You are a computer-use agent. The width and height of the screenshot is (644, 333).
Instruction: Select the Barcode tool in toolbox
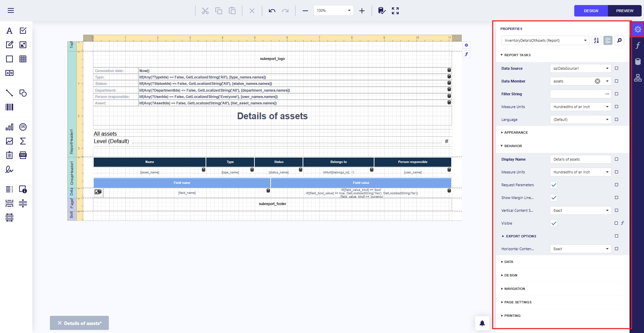pos(9,107)
